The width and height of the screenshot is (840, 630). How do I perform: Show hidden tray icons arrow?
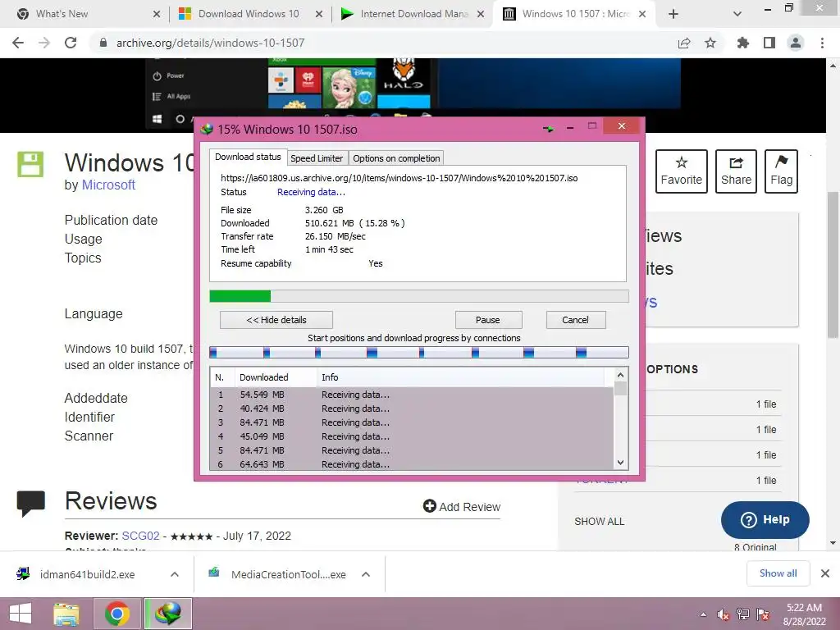(x=703, y=614)
